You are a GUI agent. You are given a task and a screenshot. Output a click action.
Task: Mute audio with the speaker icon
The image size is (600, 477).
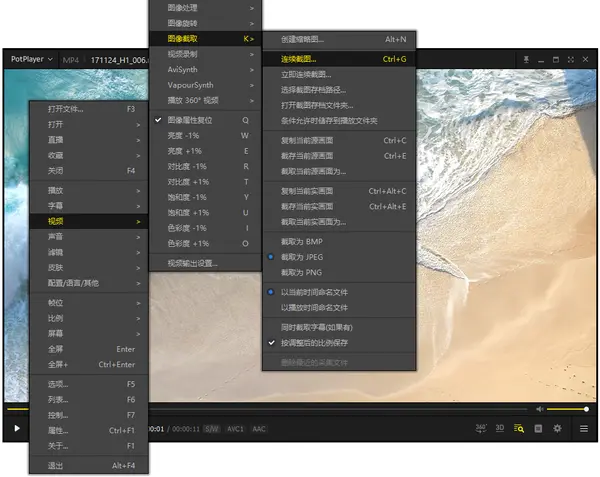point(540,409)
